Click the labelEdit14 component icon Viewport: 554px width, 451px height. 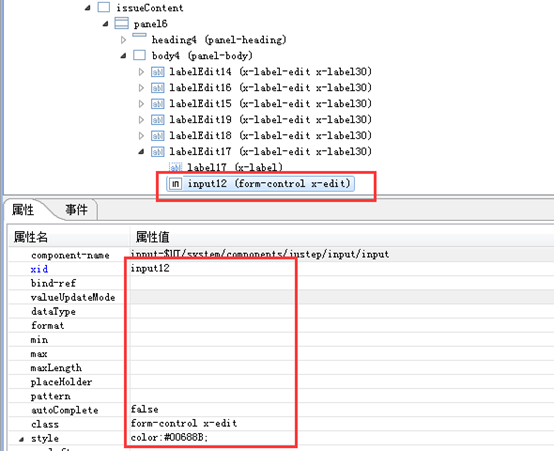(158, 72)
